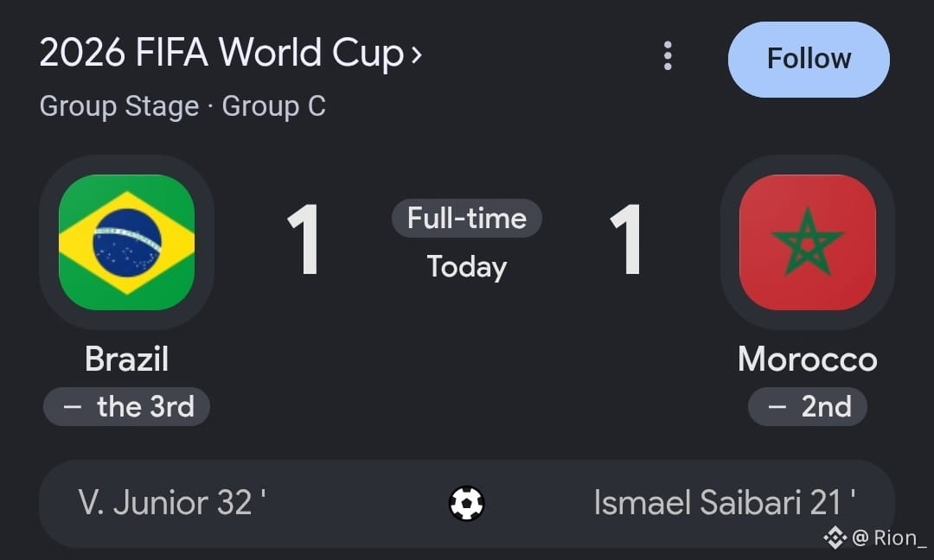Click Brazil's score of 1
The width and height of the screenshot is (934, 560).
pyautogui.click(x=304, y=240)
